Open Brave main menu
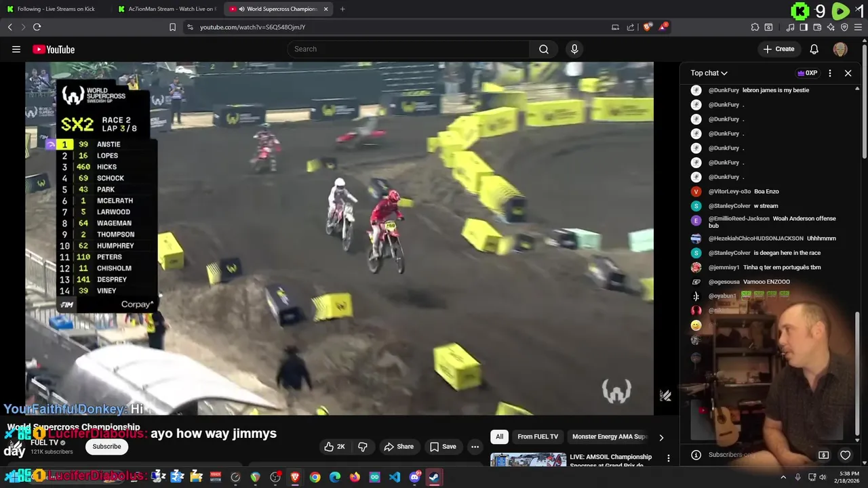 859,27
